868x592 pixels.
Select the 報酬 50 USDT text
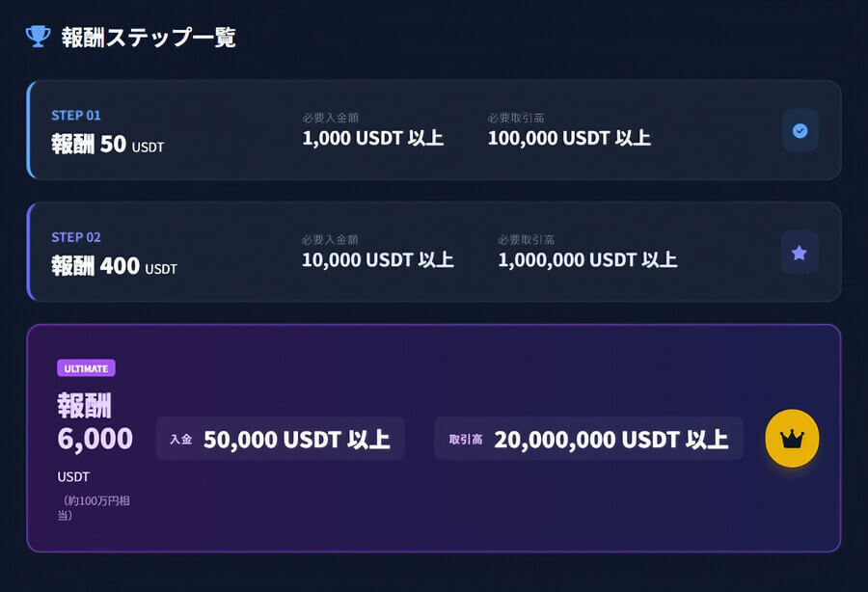click(x=107, y=145)
